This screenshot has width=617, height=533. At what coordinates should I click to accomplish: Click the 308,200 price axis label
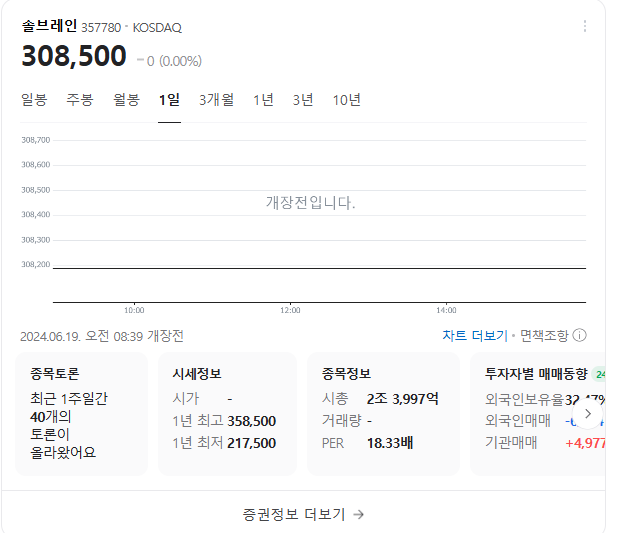(36, 264)
